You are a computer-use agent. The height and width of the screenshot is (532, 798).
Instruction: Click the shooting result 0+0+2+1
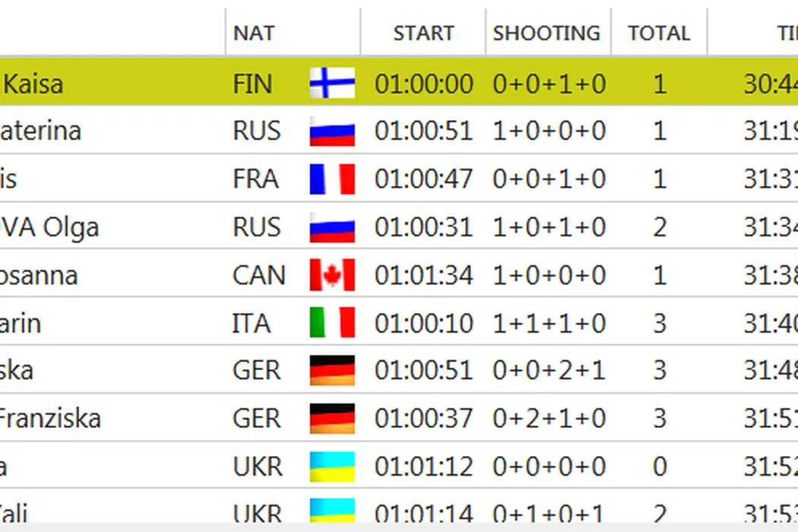click(549, 370)
